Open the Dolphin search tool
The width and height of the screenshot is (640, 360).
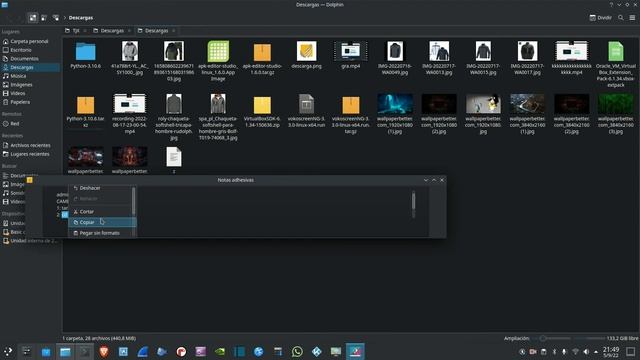(620, 18)
